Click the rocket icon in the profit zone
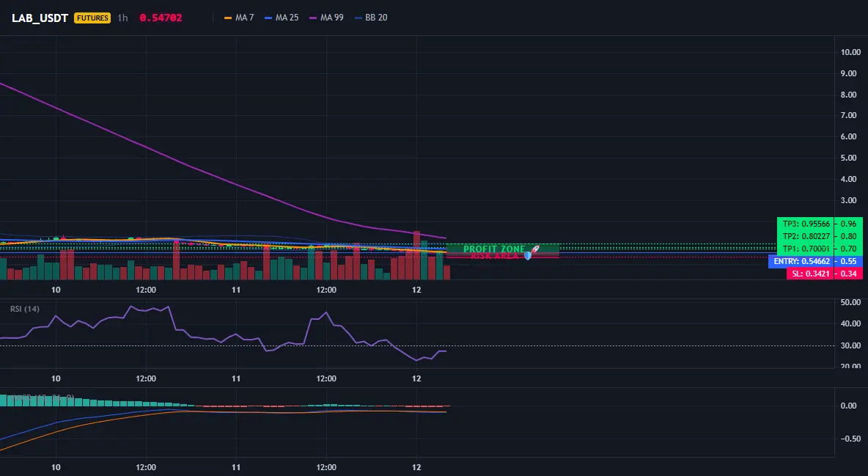 [534, 249]
